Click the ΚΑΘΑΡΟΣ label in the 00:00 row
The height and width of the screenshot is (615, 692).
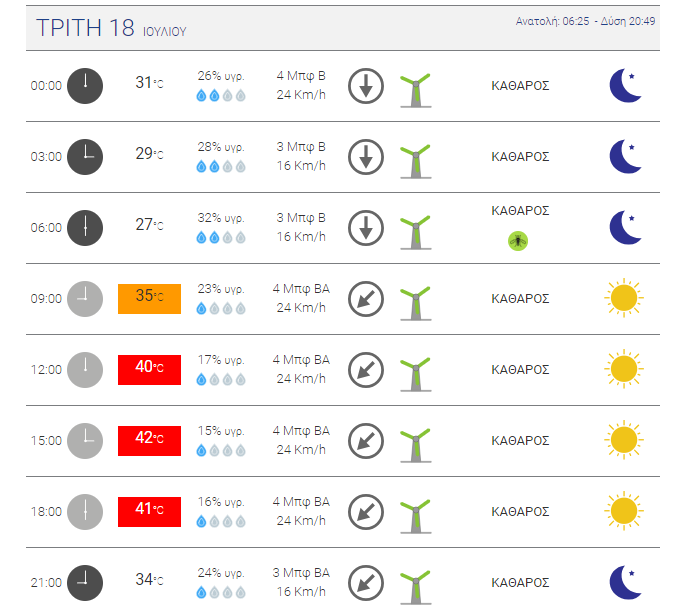[x=520, y=86]
